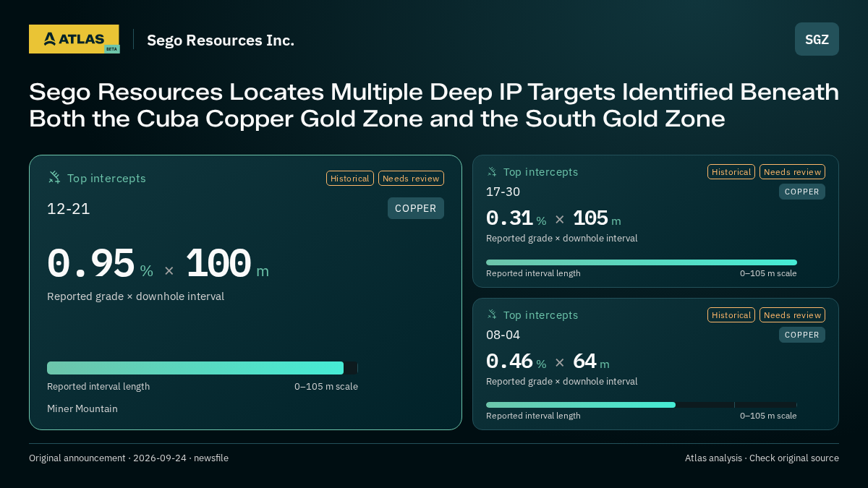Click the drill icon in the 08-04 card
Viewport: 868px width, 488px height.
492,315
